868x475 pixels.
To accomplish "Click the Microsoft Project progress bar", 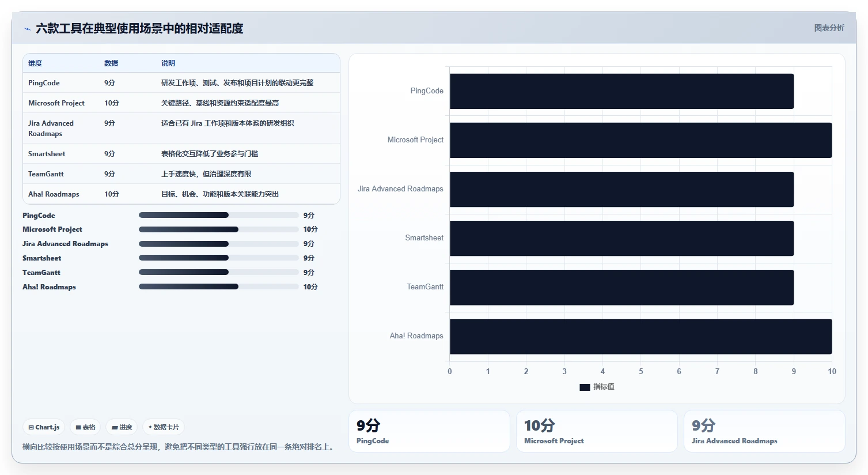I will click(219, 229).
